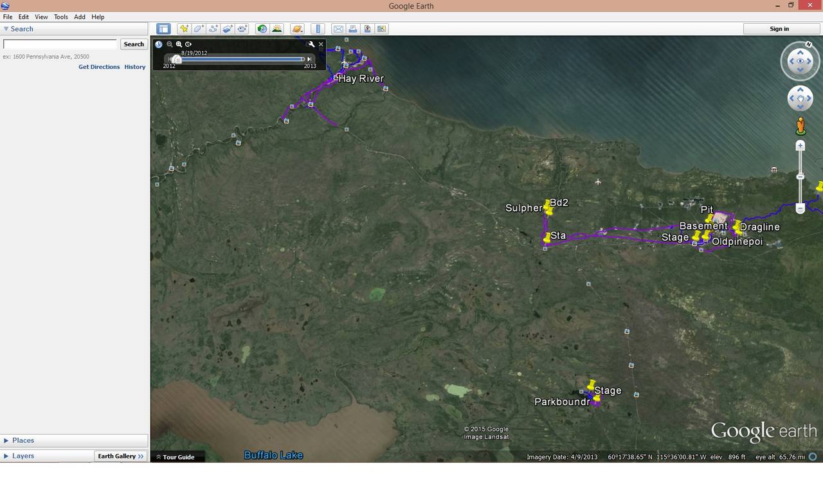This screenshot has width=823, height=504.
Task: Click View in Google Maps icon
Action: (382, 29)
